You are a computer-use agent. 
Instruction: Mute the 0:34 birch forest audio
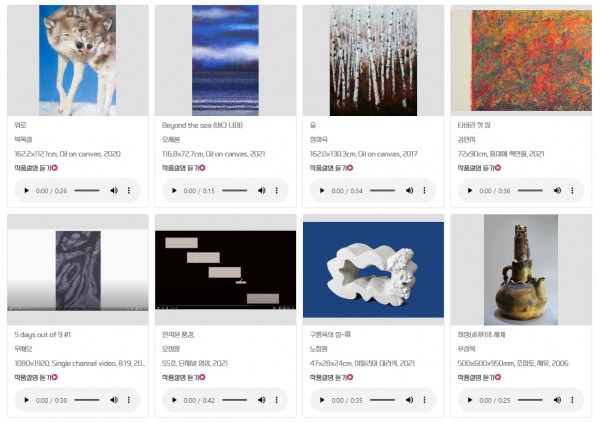pyautogui.click(x=409, y=191)
